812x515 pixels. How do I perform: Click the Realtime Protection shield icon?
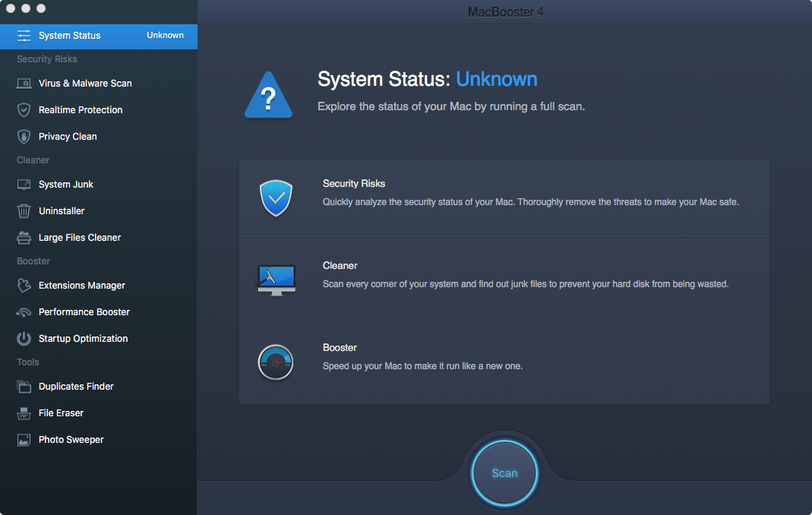point(24,110)
